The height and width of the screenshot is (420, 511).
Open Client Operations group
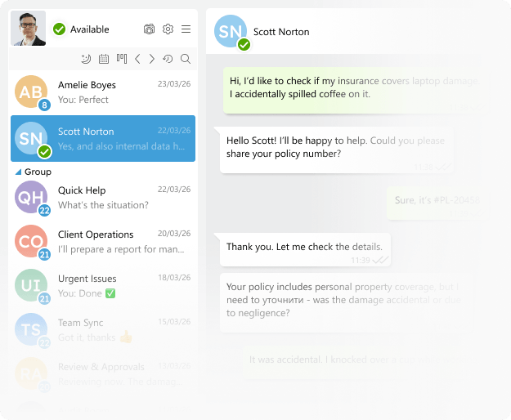[x=103, y=242]
